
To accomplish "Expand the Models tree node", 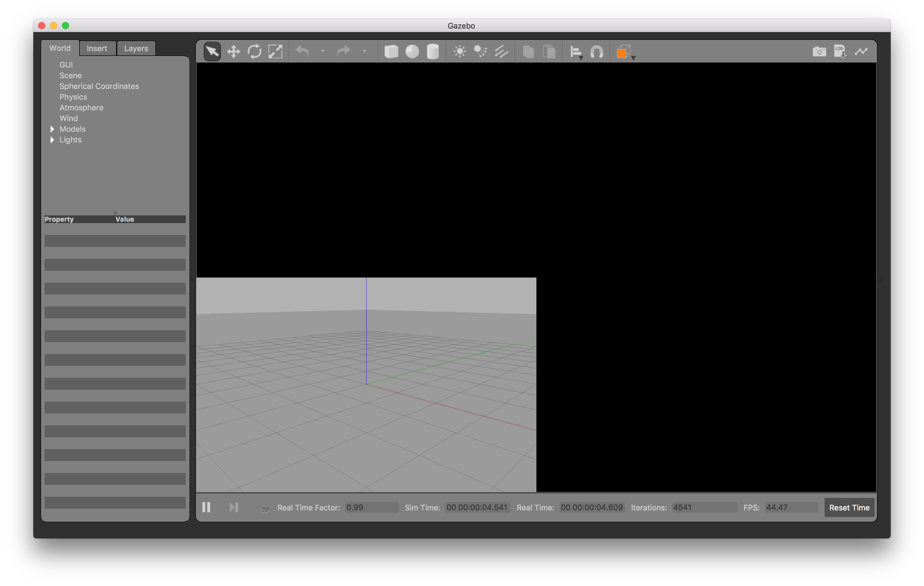I will click(x=52, y=129).
